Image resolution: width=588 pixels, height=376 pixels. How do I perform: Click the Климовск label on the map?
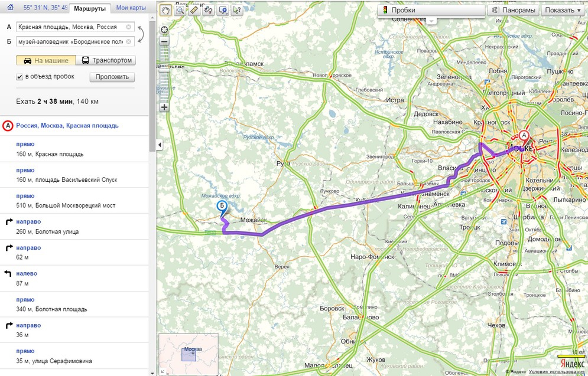tap(508, 264)
